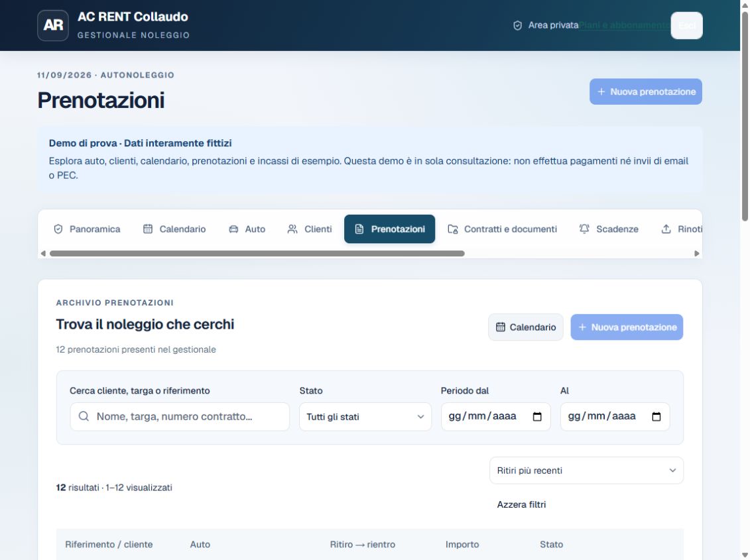
Task: Select the Auto tab
Action: tap(247, 229)
